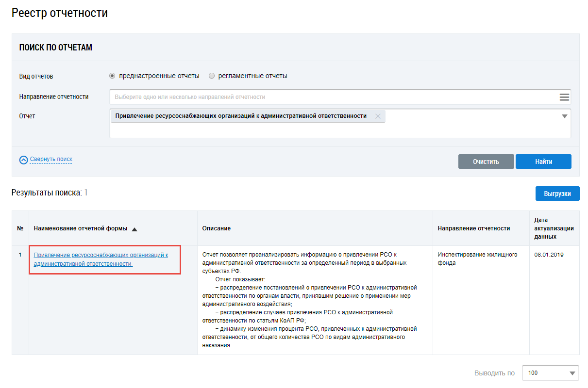This screenshot has width=588, height=388.
Task: Select the 'регламентные отчеты' radio button
Action: click(212, 76)
